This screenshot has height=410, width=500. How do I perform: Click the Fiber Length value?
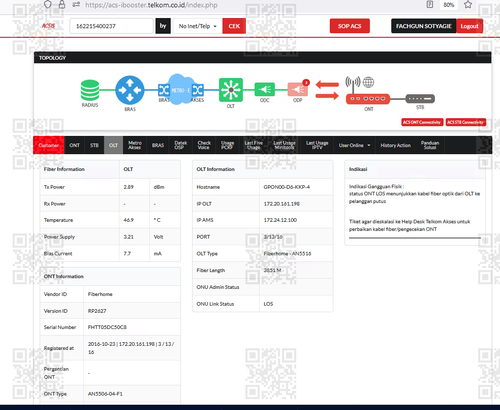(272, 270)
